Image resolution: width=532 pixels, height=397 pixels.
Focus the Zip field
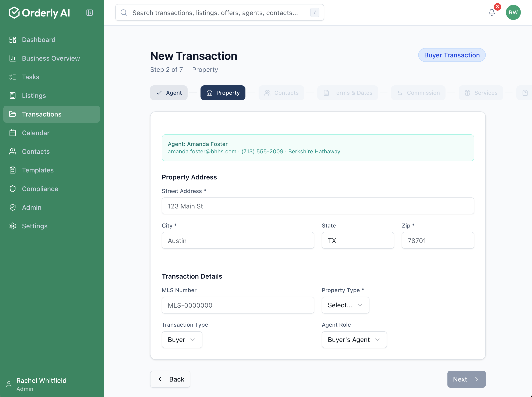(438, 240)
